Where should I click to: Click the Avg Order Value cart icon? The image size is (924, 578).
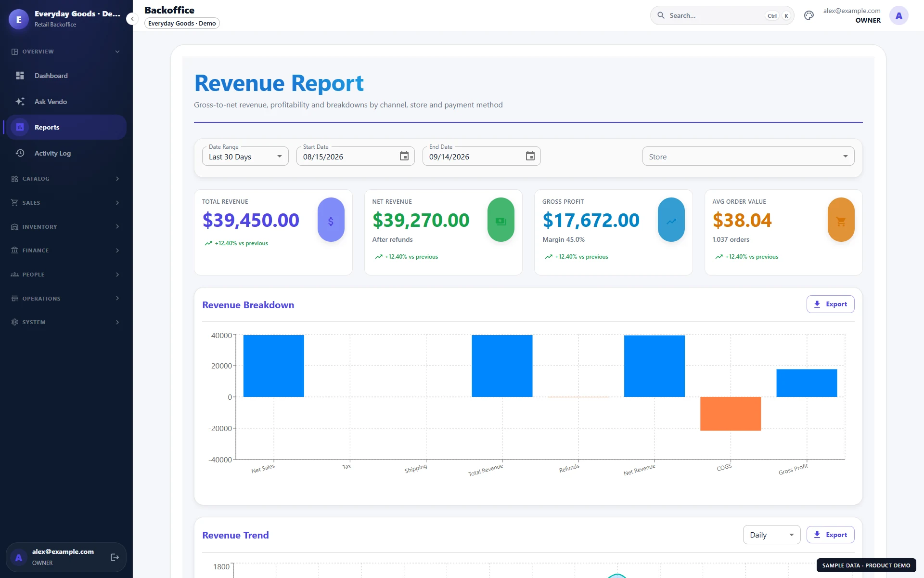tap(841, 220)
